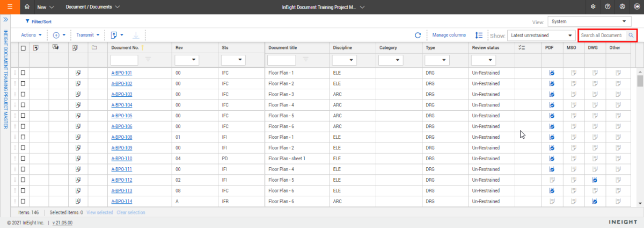Image resolution: width=644 pixels, height=228 pixels.
Task: Click the refresh grid icon
Action: 418,35
